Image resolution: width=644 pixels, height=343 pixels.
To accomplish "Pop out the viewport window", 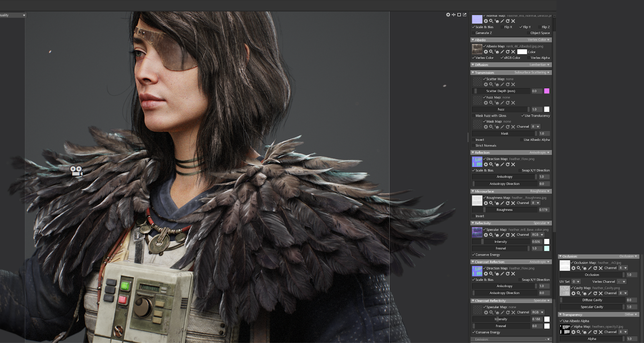I will tap(464, 15).
